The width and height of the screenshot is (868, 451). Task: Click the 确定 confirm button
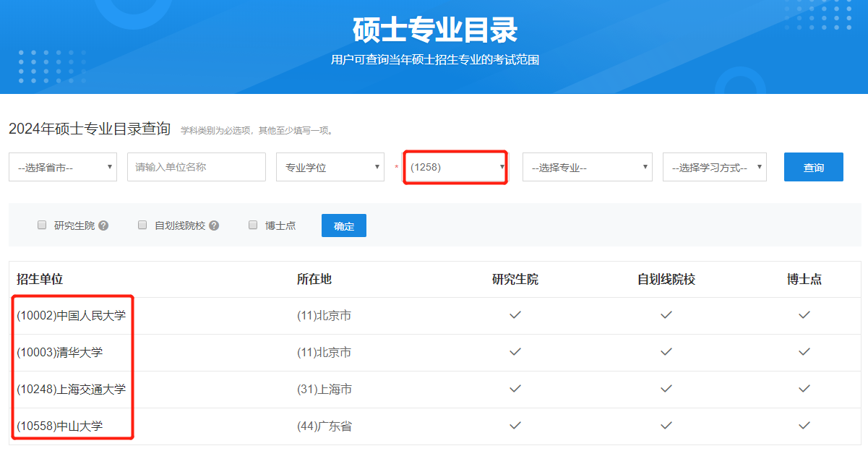pos(344,225)
